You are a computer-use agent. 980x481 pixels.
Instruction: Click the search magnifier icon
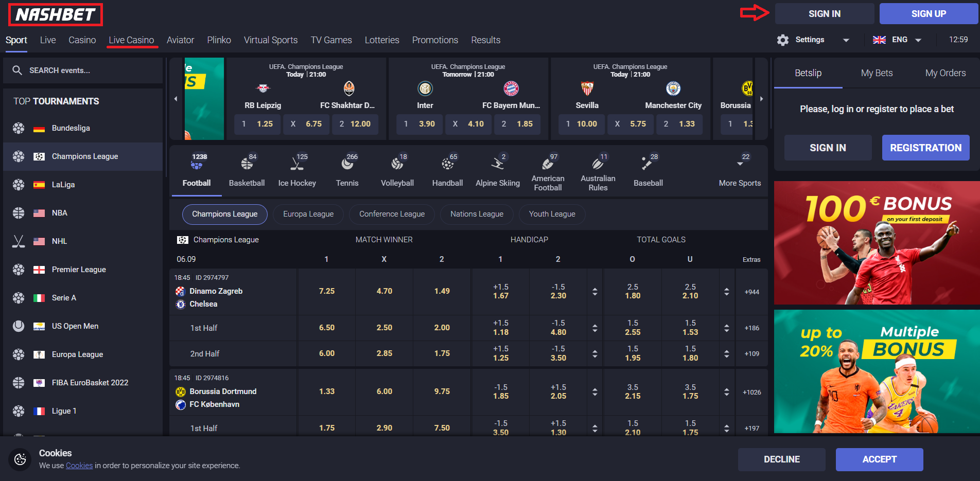pyautogui.click(x=17, y=70)
